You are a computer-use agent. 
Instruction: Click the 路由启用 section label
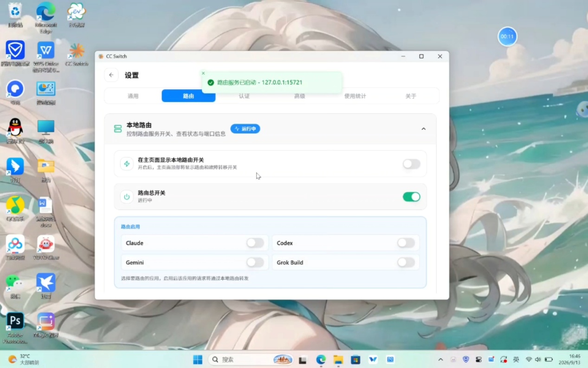coord(130,227)
